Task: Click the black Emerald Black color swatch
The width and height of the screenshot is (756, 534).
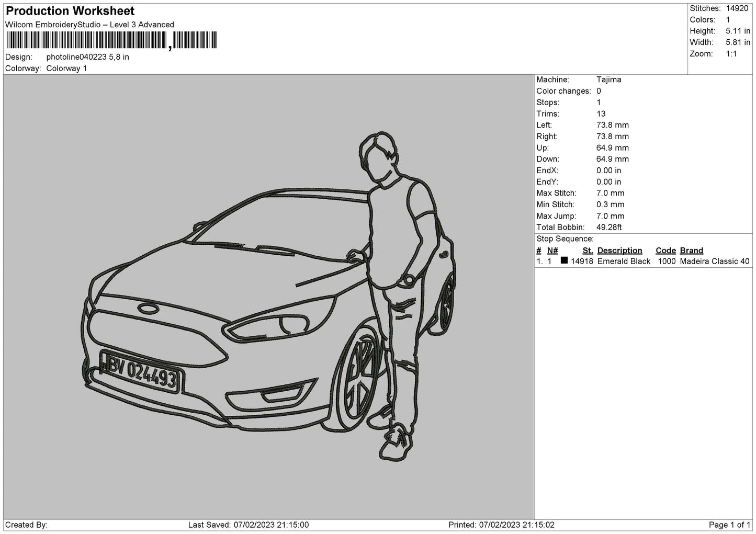Action: (x=564, y=260)
